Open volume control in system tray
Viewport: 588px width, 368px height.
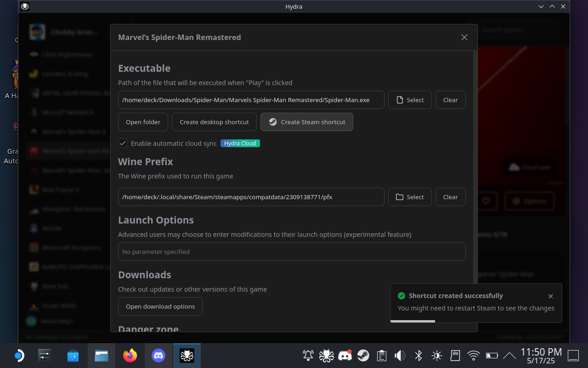(400, 356)
